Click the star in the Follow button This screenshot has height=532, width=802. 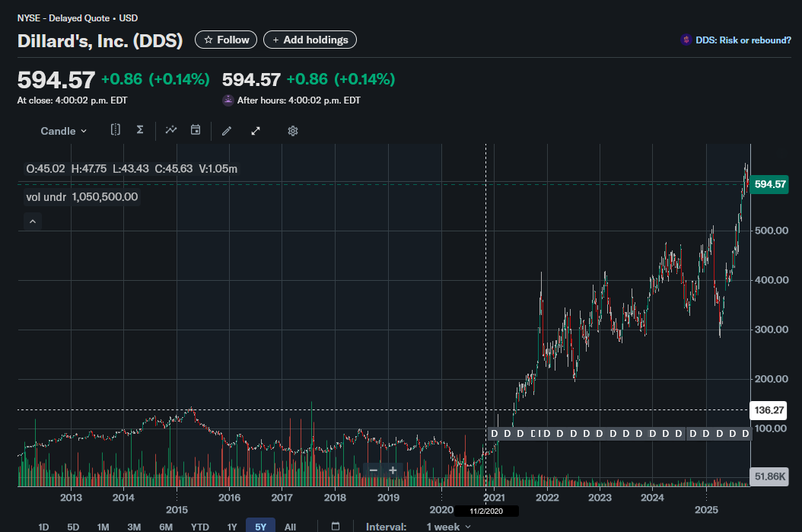pos(208,40)
